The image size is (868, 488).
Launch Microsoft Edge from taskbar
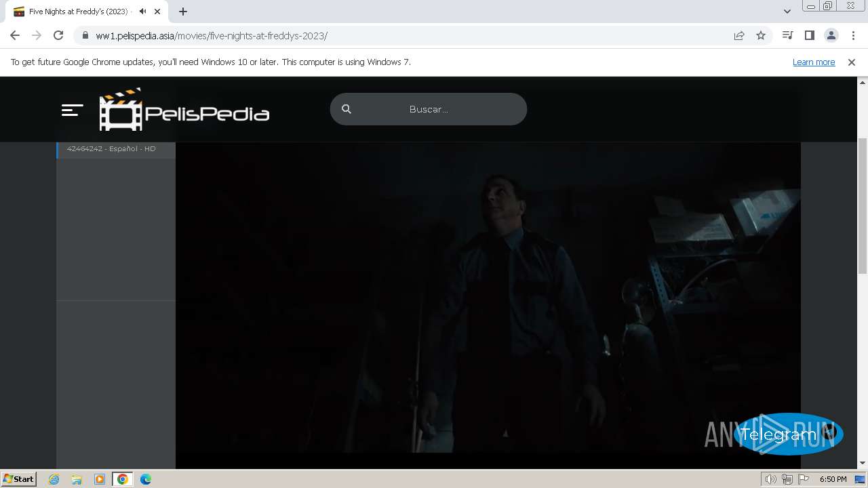pos(146,479)
